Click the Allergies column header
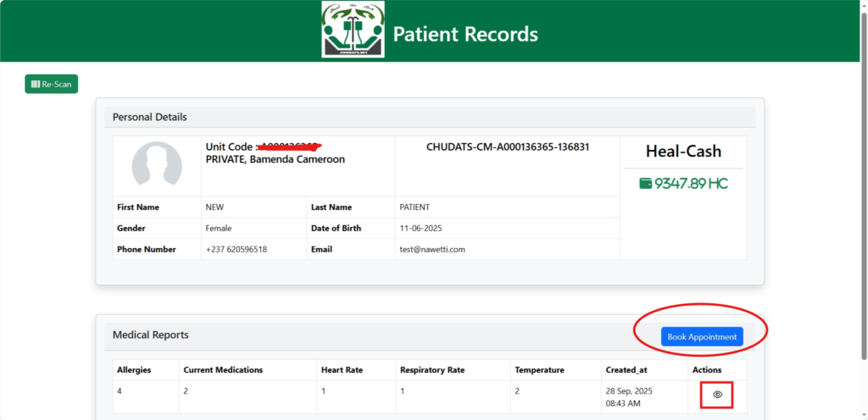This screenshot has width=868, height=420. (x=134, y=370)
